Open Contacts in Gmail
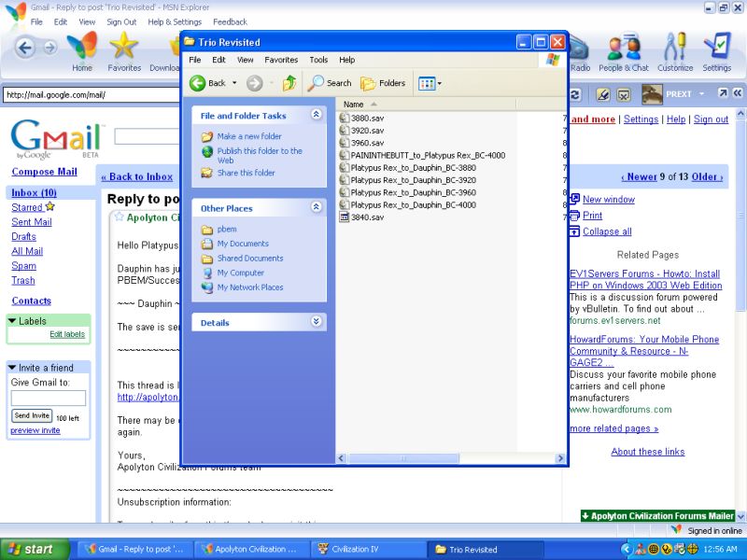The image size is (747, 560). click(x=32, y=301)
